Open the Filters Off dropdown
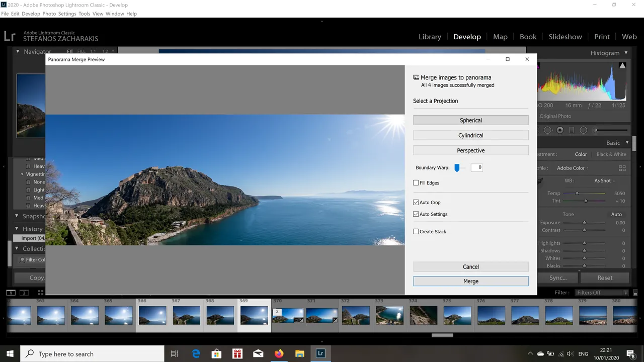Screen dimensions: 644x362 click(602, 293)
